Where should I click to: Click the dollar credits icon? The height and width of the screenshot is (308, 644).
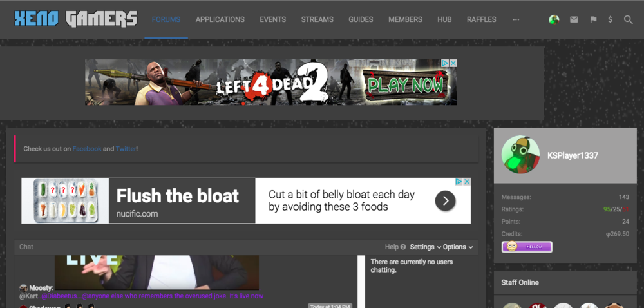coord(611,19)
